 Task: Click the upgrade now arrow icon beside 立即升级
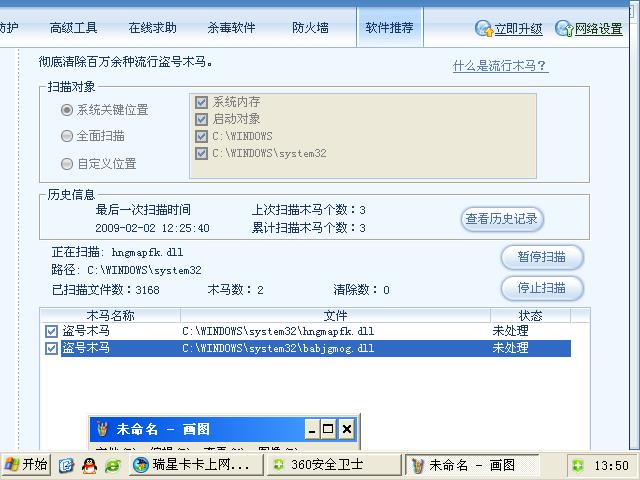coord(484,29)
